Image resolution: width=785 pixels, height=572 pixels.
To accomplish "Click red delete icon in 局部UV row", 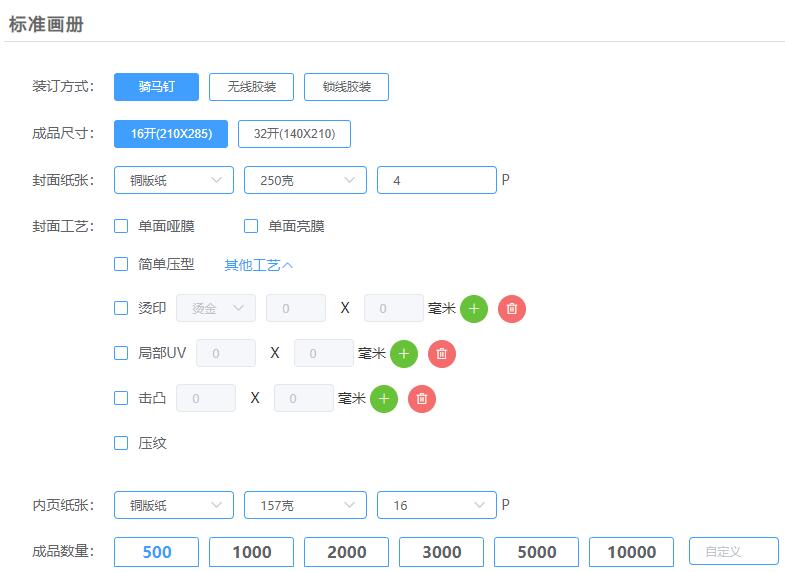I will click(442, 353).
